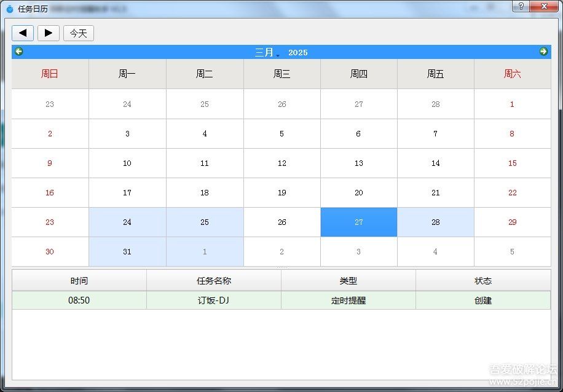Select the highlighted date 27 in March
The width and height of the screenshot is (563, 392).
pyautogui.click(x=359, y=222)
